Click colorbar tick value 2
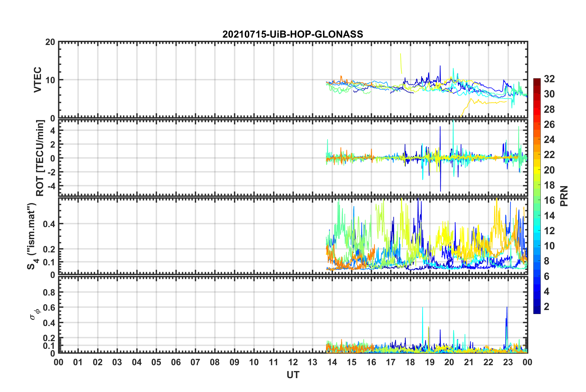 click(547, 307)
